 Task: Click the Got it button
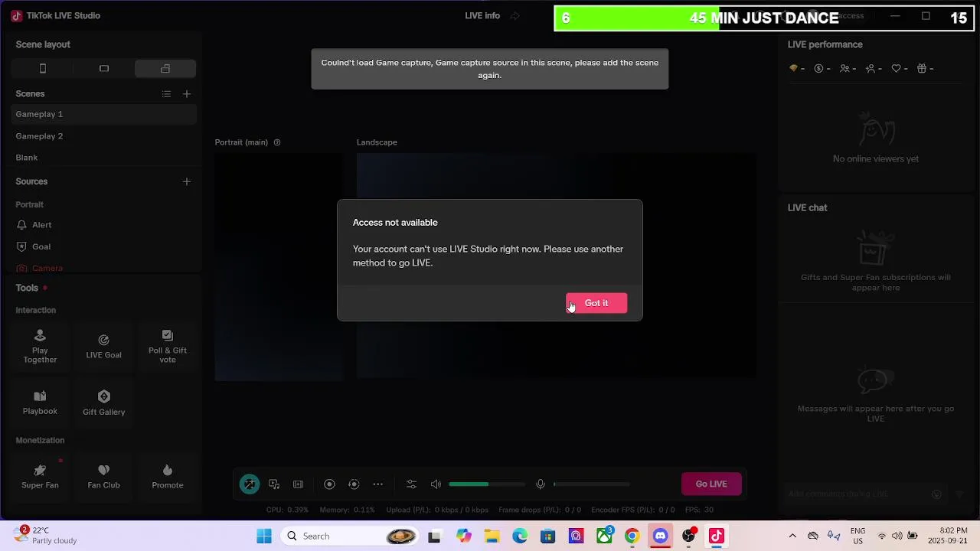[596, 303]
